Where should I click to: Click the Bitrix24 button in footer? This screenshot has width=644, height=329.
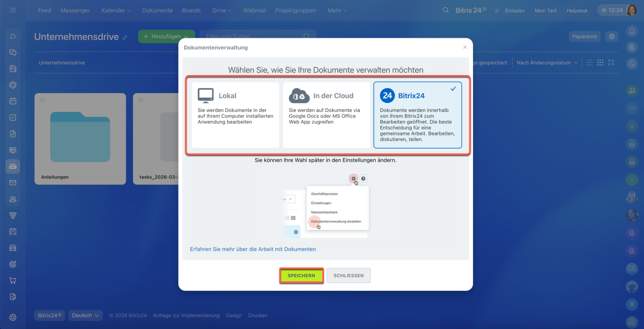[50, 315]
